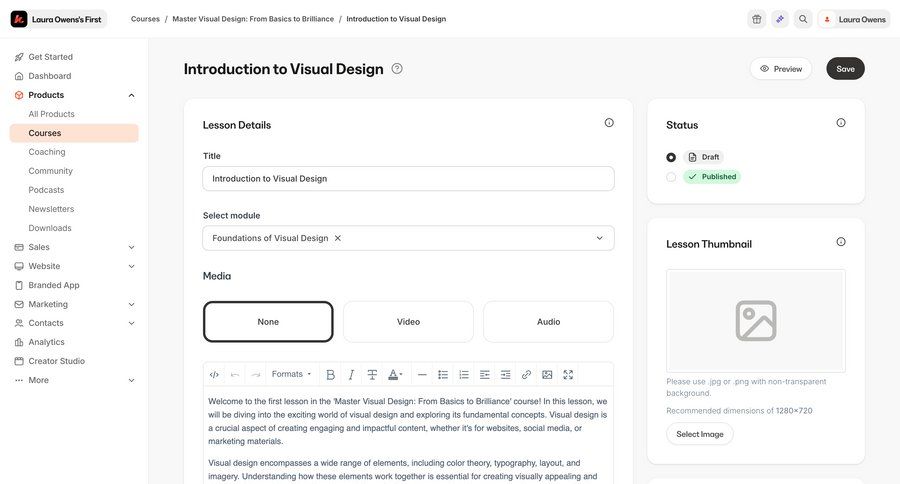Open Podcasts under Products
Screen dimensions: 900x484
(46, 189)
